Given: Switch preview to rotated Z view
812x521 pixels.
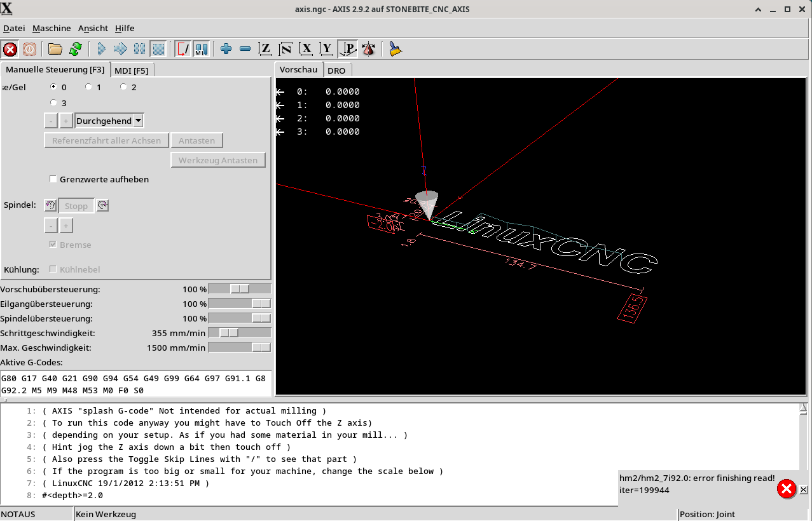Looking at the screenshot, I should [286, 49].
